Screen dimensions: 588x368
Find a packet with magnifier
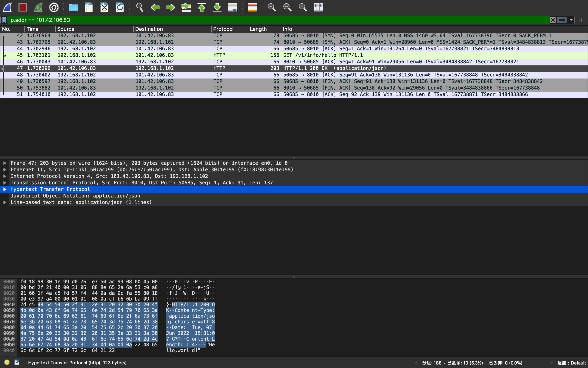click(139, 7)
